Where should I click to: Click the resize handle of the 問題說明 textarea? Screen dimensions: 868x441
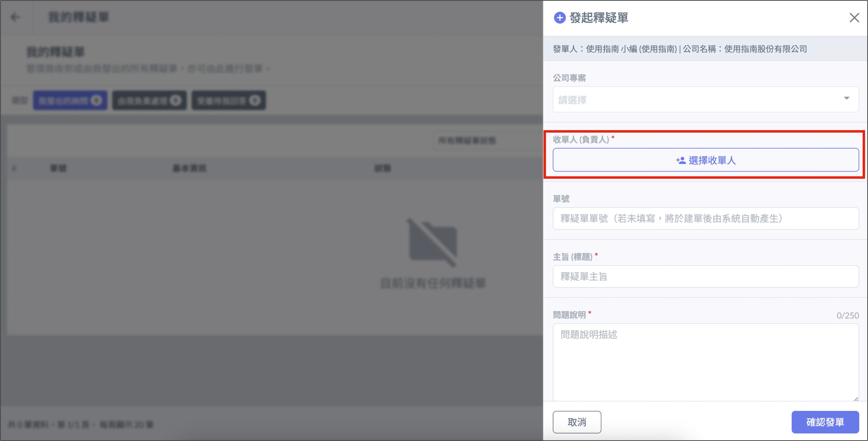point(856,398)
